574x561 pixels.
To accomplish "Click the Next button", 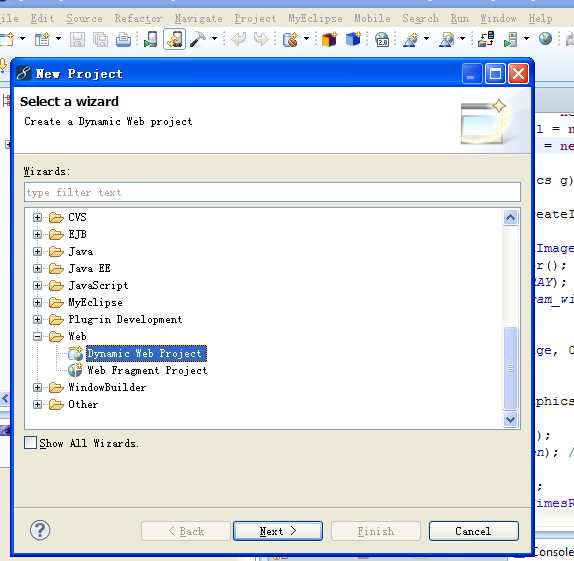I will click(x=278, y=531).
